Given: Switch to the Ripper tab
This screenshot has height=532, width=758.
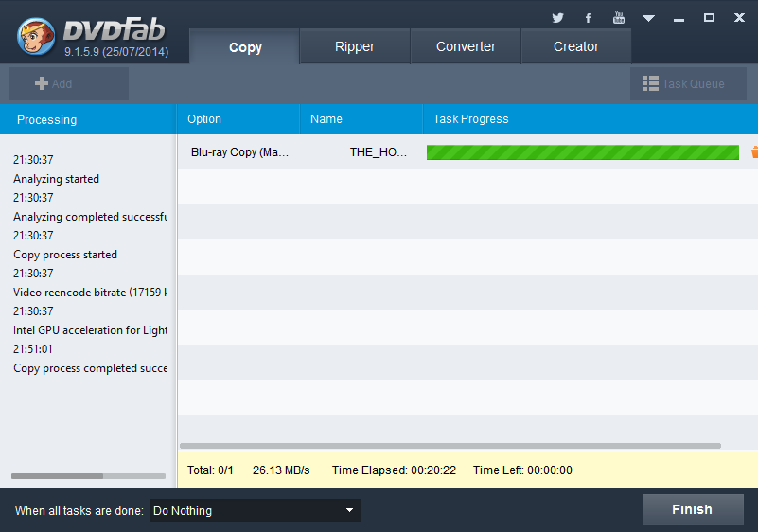Looking at the screenshot, I should tap(355, 46).
